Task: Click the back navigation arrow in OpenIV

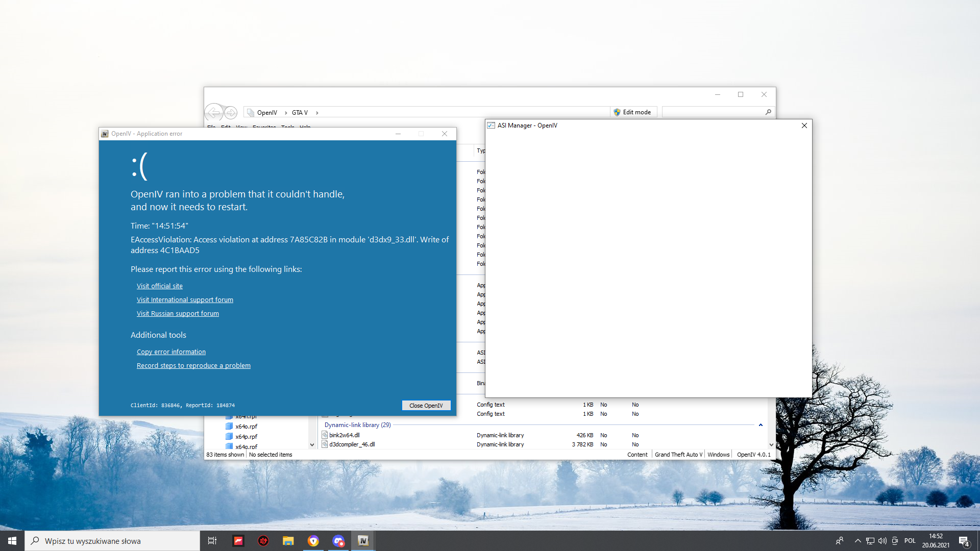Action: (x=214, y=112)
